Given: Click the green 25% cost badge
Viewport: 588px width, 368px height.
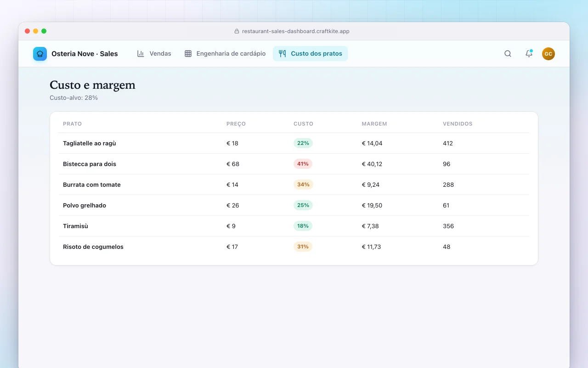Looking at the screenshot, I should (x=303, y=205).
